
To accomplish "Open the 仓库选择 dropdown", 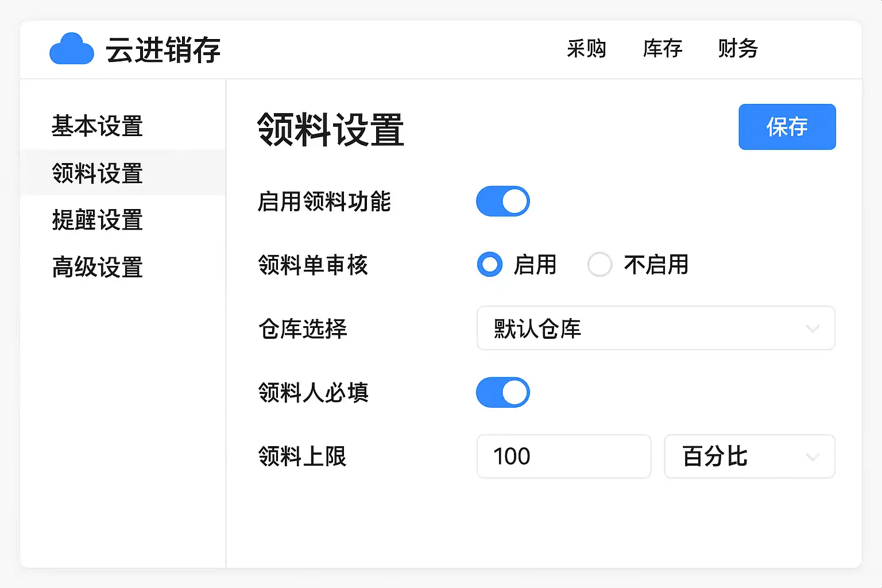I will [x=655, y=328].
